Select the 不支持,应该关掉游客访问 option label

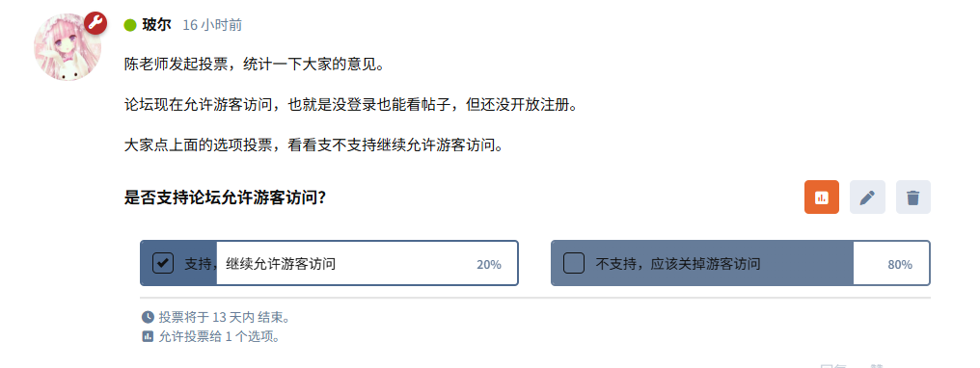point(677,264)
